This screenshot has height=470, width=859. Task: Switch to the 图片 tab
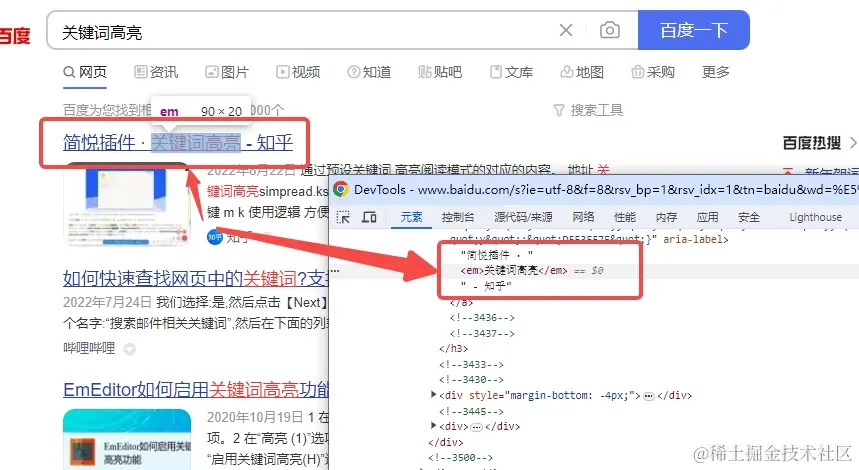coord(227,72)
